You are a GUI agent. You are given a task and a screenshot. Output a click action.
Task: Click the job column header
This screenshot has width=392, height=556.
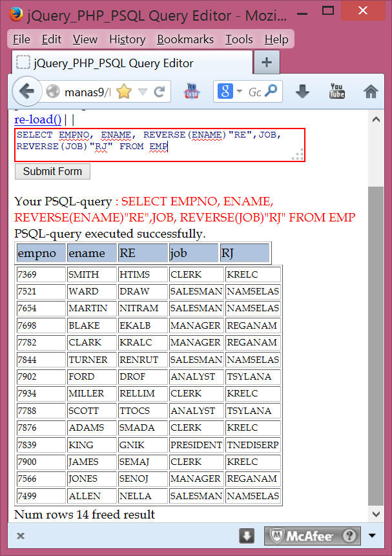[194, 253]
